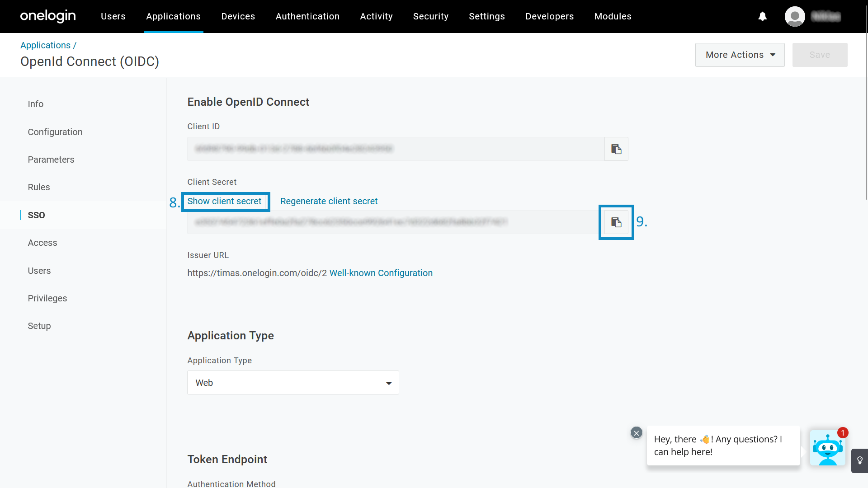Open the Security menu
This screenshot has width=868, height=488.
(431, 16)
